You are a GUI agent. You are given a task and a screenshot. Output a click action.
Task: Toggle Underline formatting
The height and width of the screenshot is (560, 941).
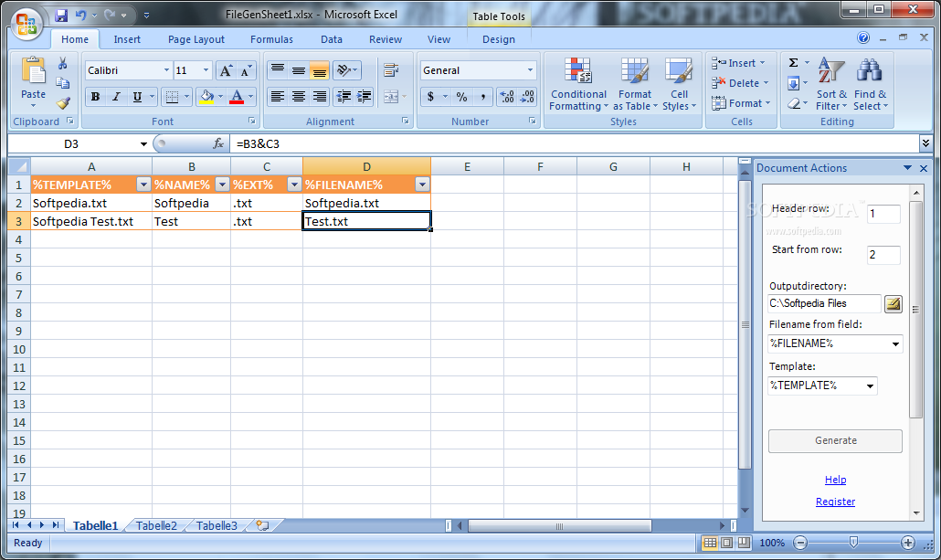[137, 97]
